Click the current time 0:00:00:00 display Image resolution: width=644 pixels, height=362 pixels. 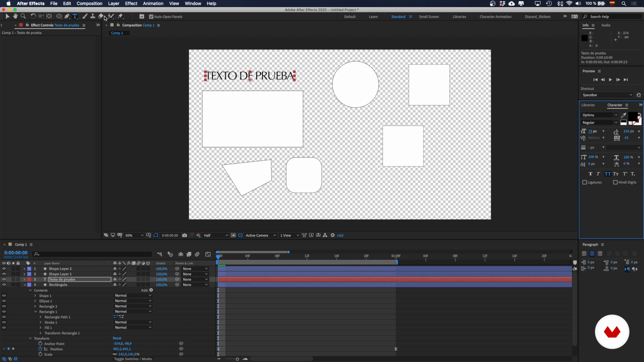click(x=16, y=253)
